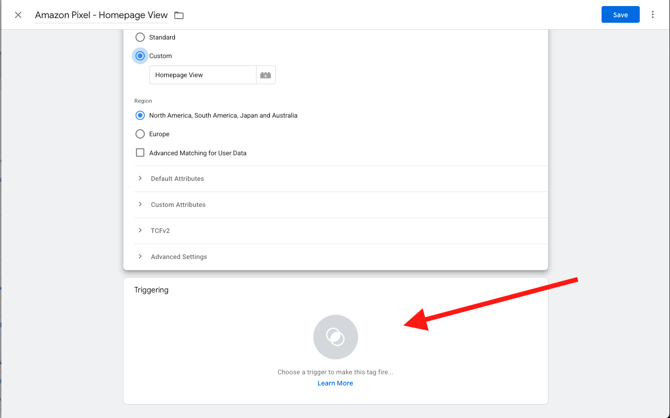
Task: Click the variable picker icon next to Homepage View
Action: (265, 75)
